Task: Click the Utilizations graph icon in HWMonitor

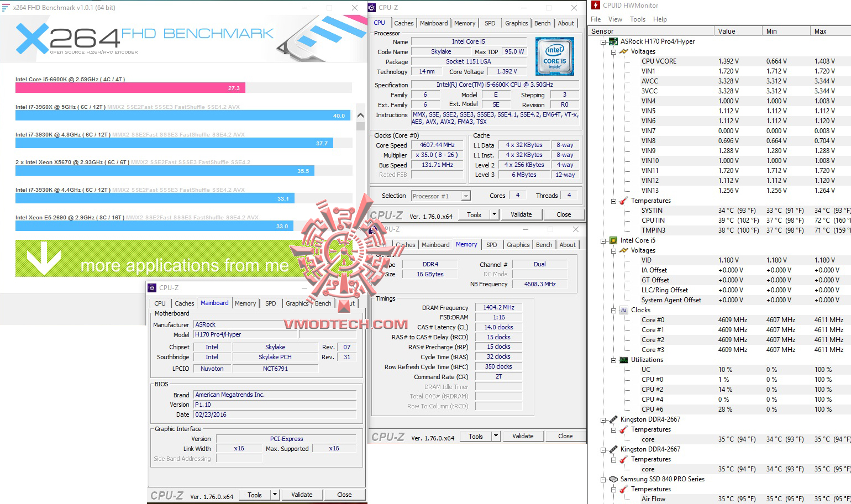Action: click(x=624, y=360)
